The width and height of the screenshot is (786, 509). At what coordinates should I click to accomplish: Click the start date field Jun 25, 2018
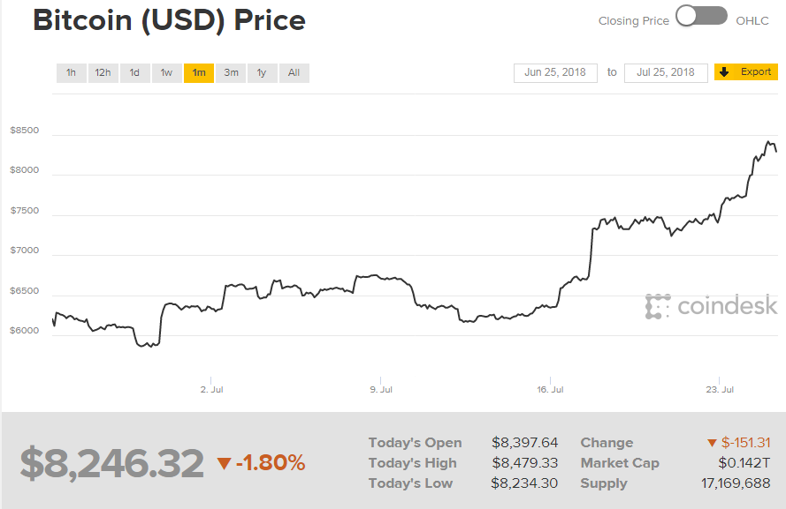[556, 73]
